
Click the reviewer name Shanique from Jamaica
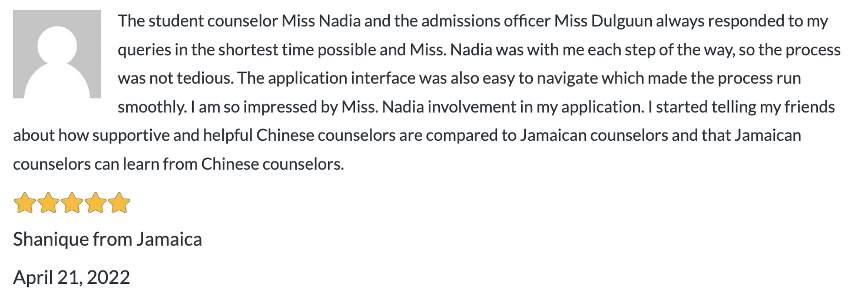[107, 239]
